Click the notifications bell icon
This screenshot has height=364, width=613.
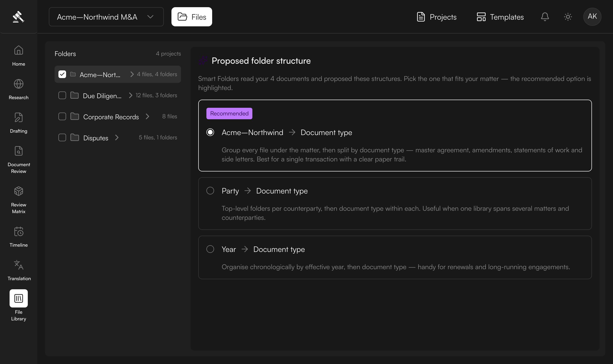point(545,17)
